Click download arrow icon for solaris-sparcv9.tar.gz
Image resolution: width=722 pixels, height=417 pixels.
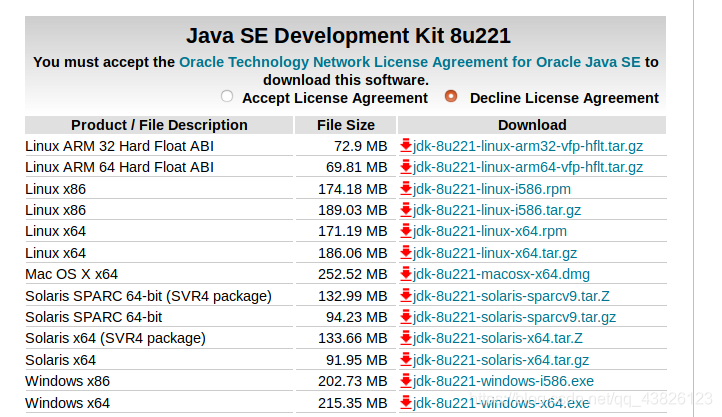point(406,317)
